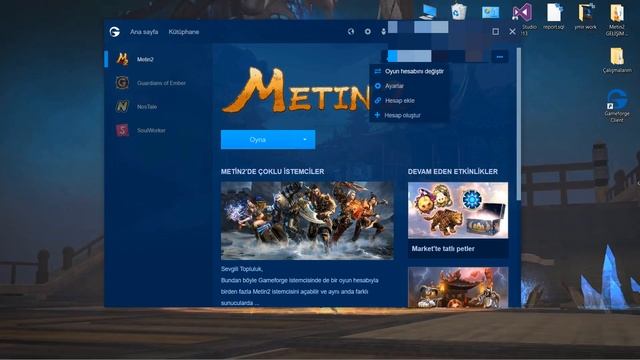Choose Oyun hesabını değiştir menu entry
The image size is (640, 360).
(x=409, y=71)
